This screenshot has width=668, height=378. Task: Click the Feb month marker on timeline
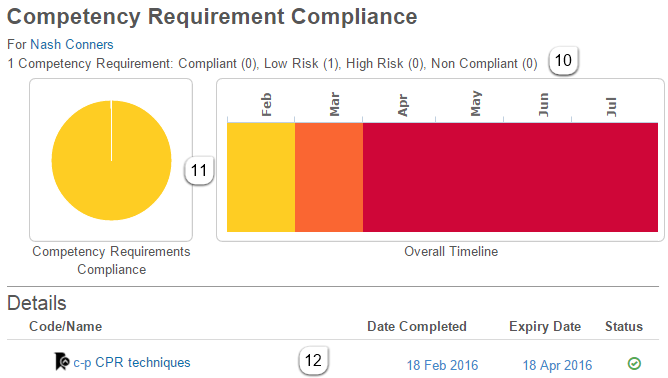click(x=266, y=104)
